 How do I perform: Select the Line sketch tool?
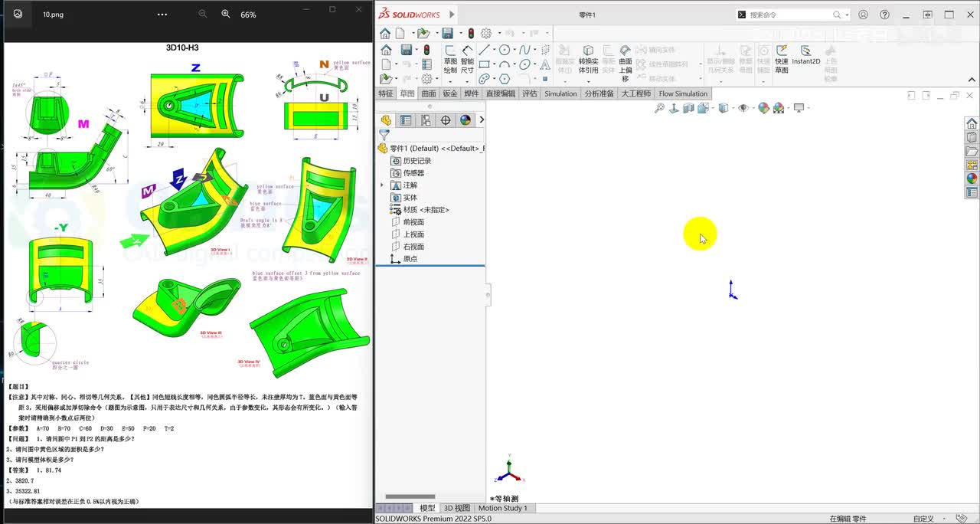(x=484, y=50)
